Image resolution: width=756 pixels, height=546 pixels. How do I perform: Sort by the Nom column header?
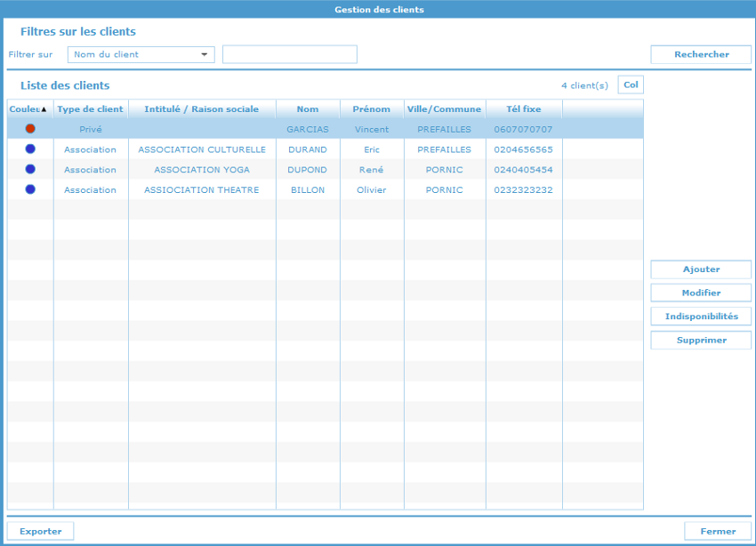pyautogui.click(x=308, y=108)
